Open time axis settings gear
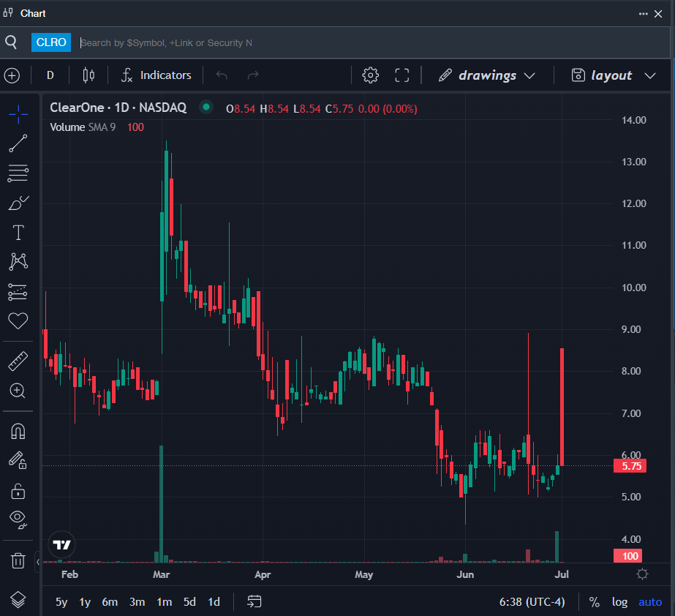Image resolution: width=675 pixels, height=616 pixels. coord(642,574)
